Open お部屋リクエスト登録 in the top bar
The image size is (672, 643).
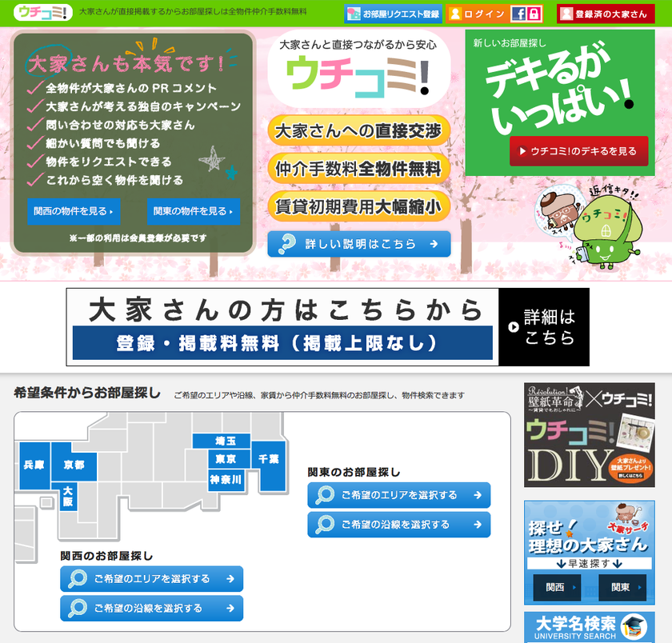point(392,13)
